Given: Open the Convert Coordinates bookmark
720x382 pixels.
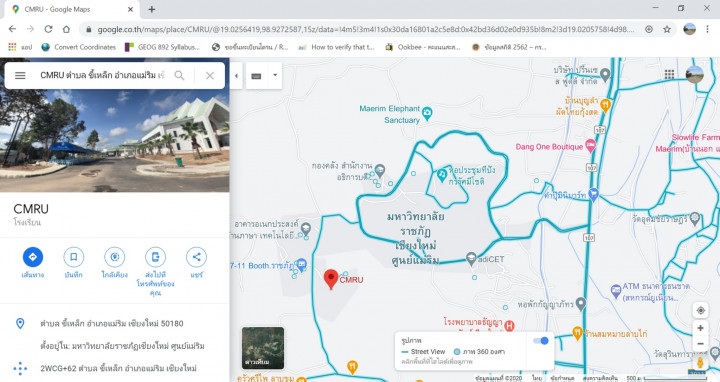Looking at the screenshot, I should click(79, 47).
